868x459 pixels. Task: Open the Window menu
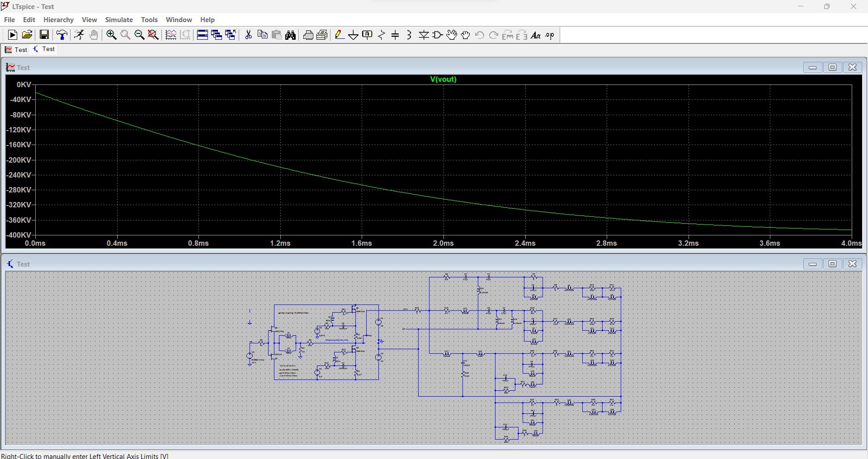(179, 20)
